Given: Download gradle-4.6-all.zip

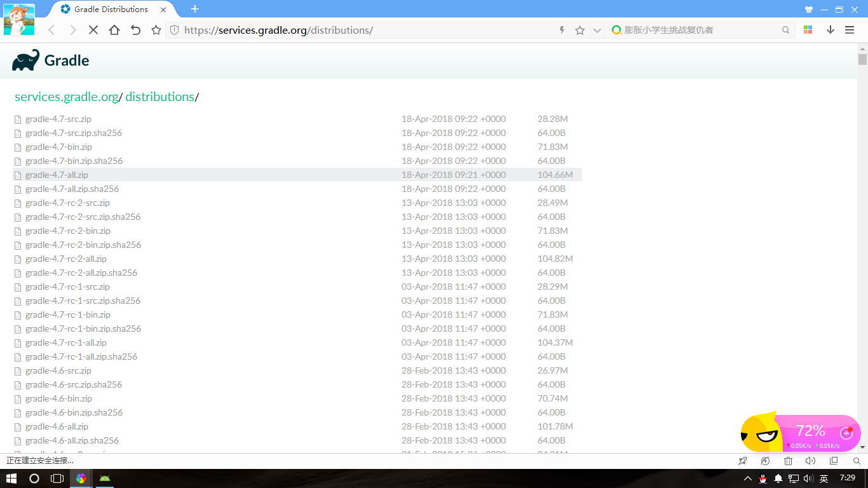Looking at the screenshot, I should tap(57, 426).
